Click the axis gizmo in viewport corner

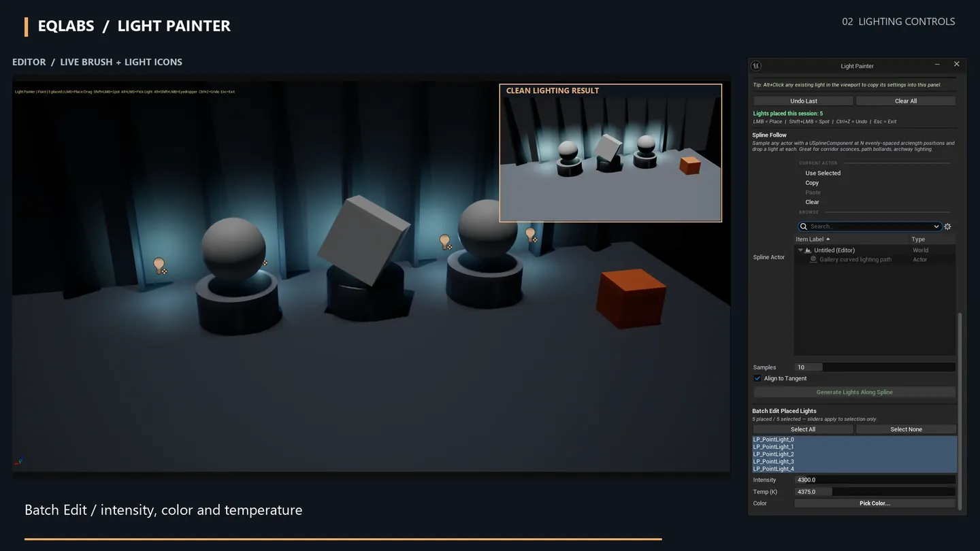(x=18, y=462)
